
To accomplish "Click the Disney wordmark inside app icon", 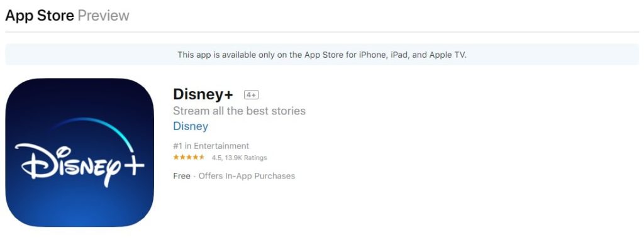I will pos(68,163).
